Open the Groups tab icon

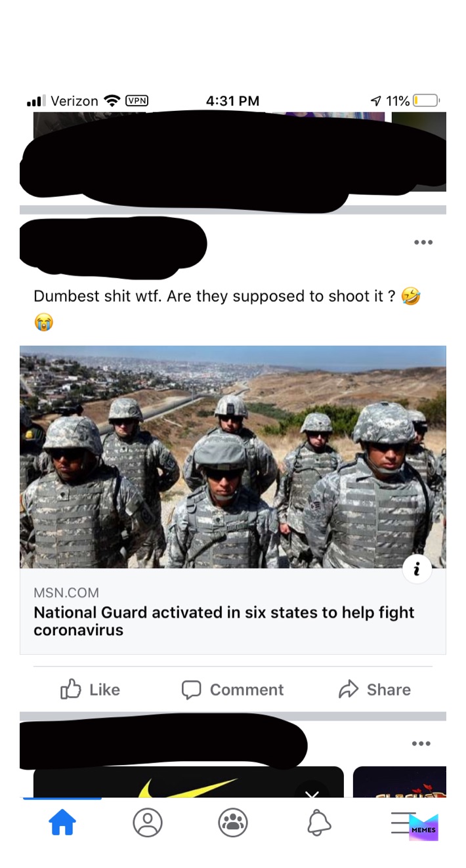[233, 822]
